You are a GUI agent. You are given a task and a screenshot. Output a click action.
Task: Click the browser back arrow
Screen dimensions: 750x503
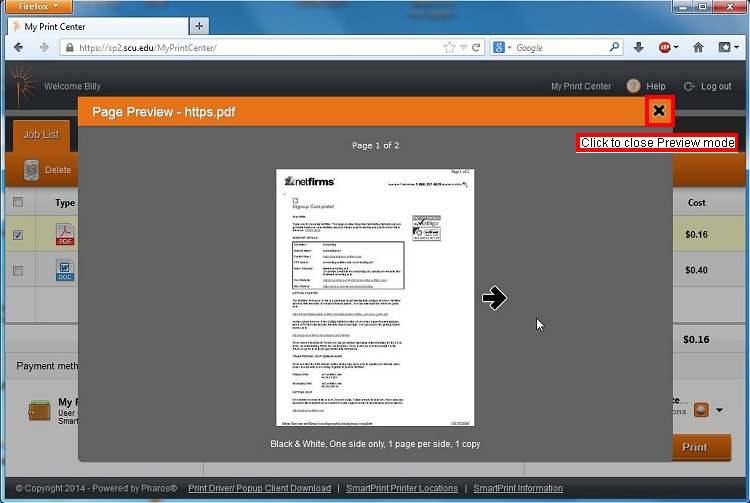(x=18, y=47)
